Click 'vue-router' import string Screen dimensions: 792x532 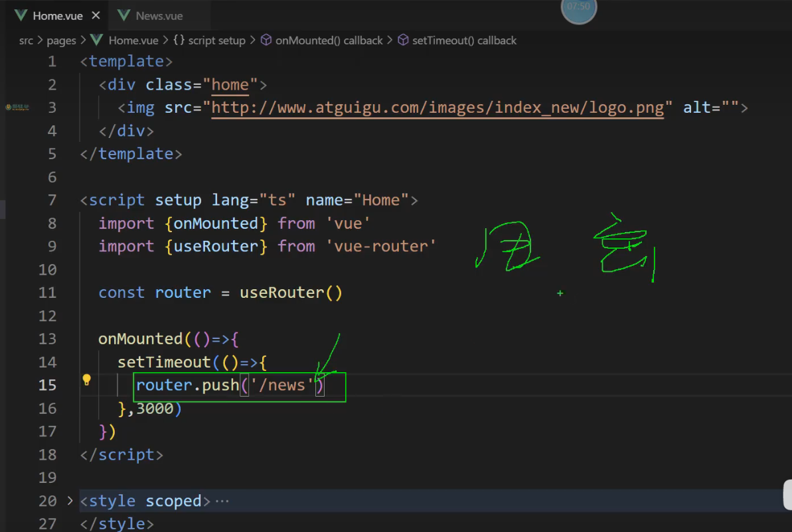pyautogui.click(x=381, y=246)
